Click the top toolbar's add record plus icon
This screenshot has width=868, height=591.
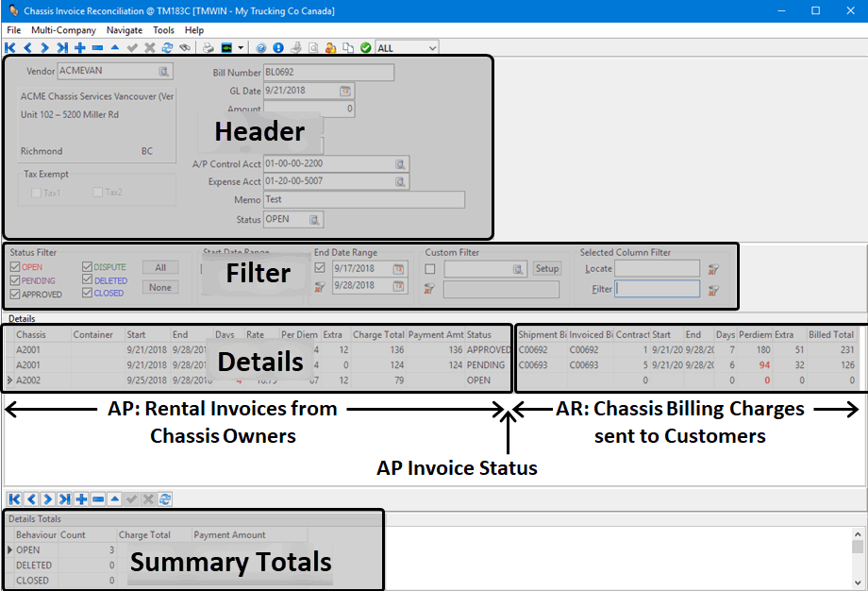pos(80,47)
